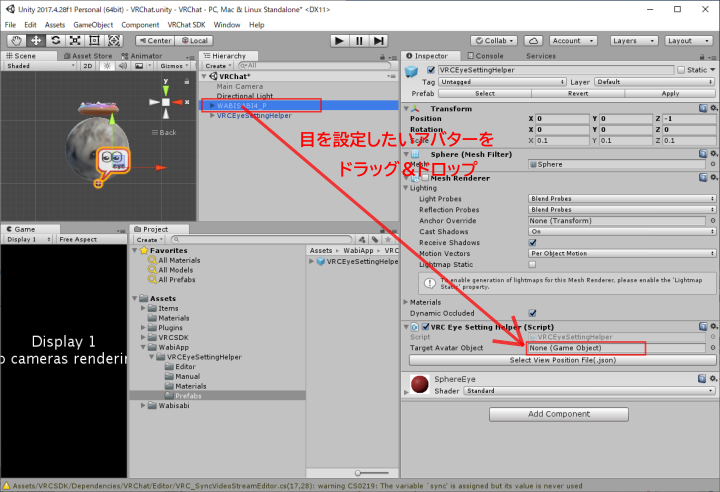This screenshot has height=492, width=720.
Task: Select the Hand tool
Action: [16, 40]
